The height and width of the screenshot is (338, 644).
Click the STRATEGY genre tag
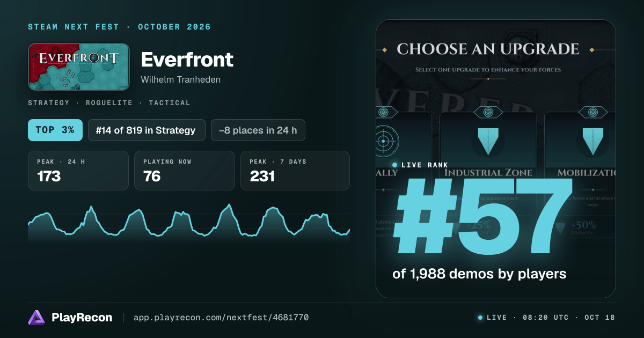pos(49,102)
